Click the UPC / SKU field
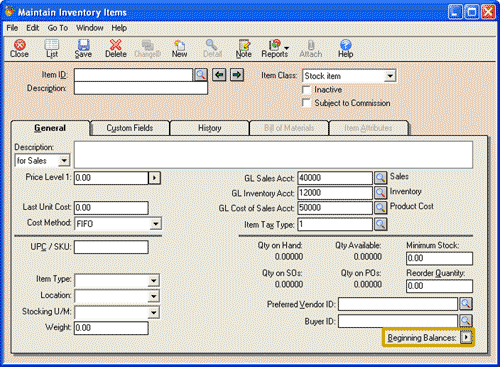Viewport: 500px width, 367px height. 111,247
